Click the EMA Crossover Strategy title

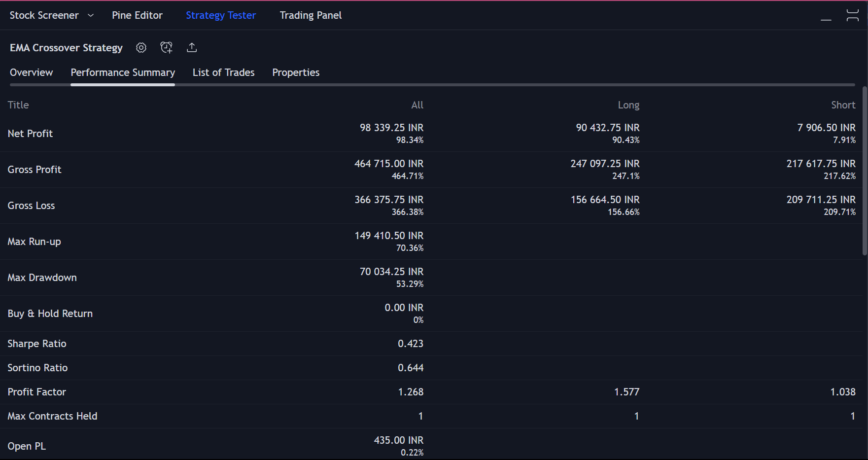[x=66, y=47]
